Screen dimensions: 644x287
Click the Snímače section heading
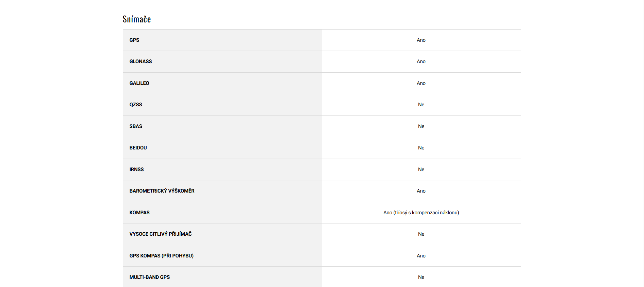click(x=137, y=19)
